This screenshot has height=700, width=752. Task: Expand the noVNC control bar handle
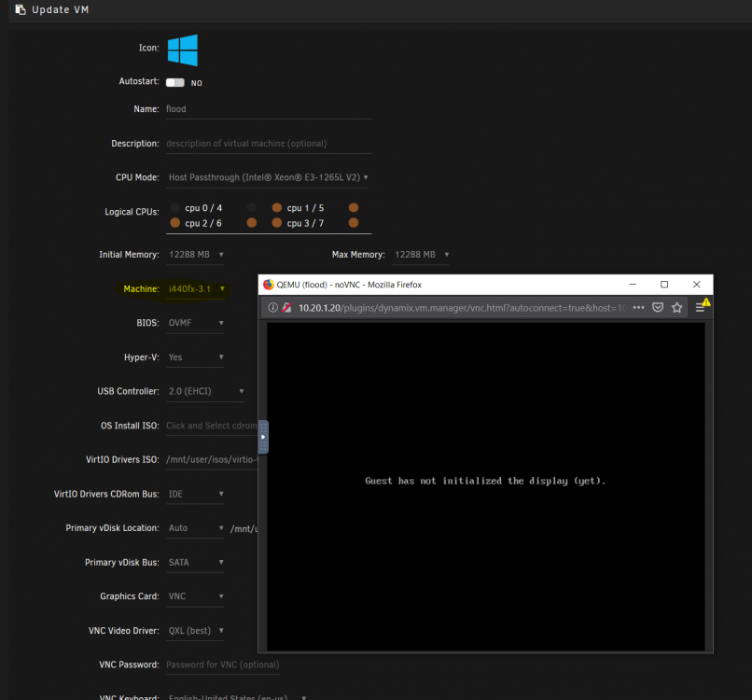[263, 437]
